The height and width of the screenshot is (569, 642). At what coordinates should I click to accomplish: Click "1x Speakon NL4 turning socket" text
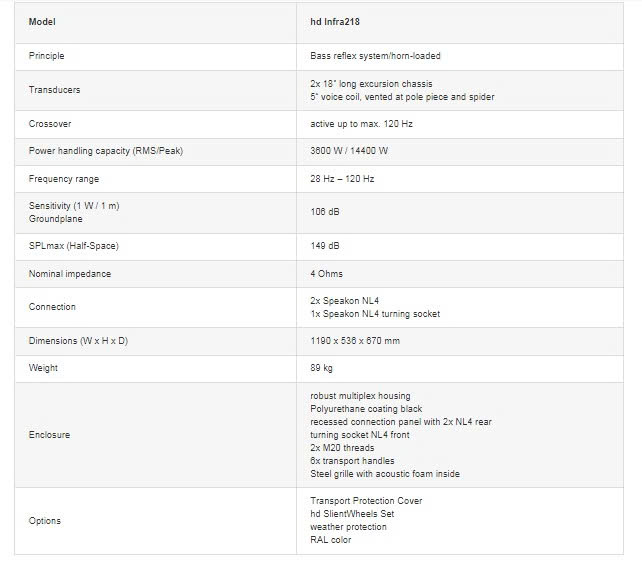point(375,314)
